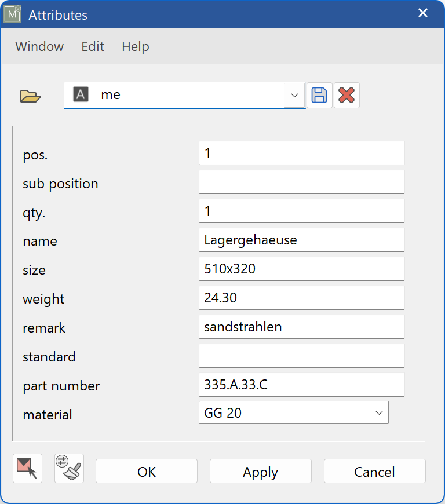Open the Window menu
The height and width of the screenshot is (504, 445).
[39, 47]
